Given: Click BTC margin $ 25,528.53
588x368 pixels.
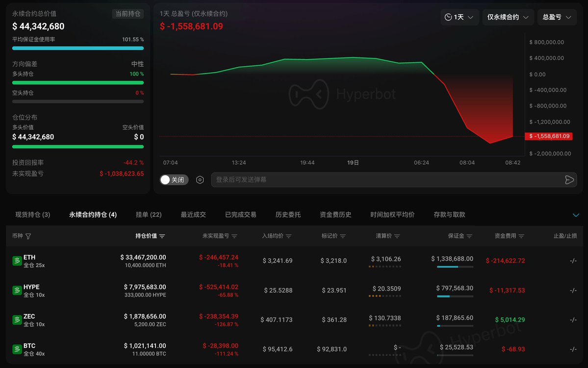Looking at the screenshot, I should click(457, 347).
